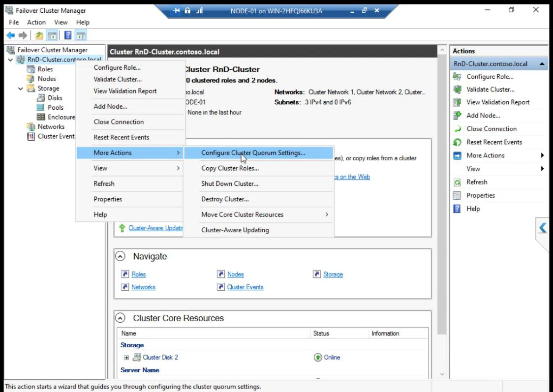The height and width of the screenshot is (392, 553).
Task: Choose Cluster-Aware Updating in submenu
Action: click(x=259, y=230)
